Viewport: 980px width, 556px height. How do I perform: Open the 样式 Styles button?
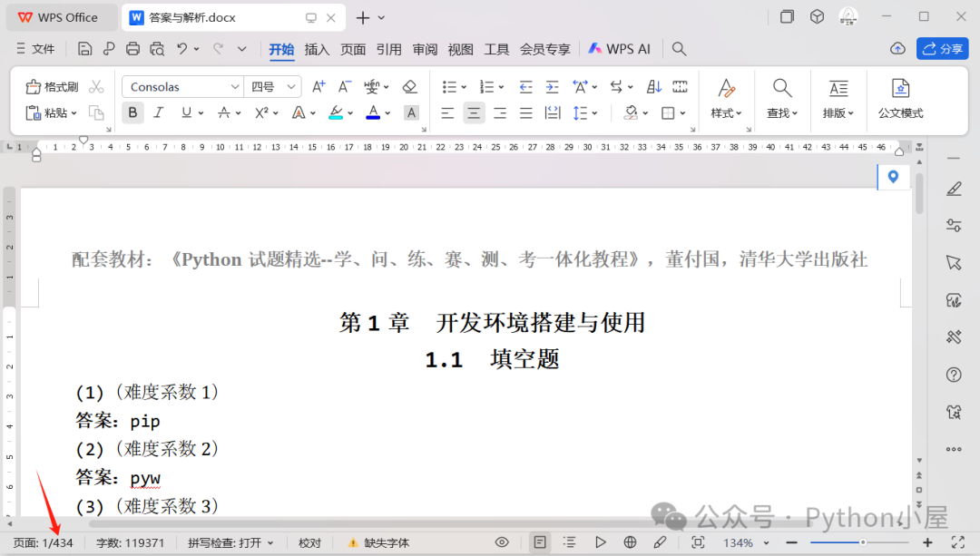pyautogui.click(x=726, y=99)
